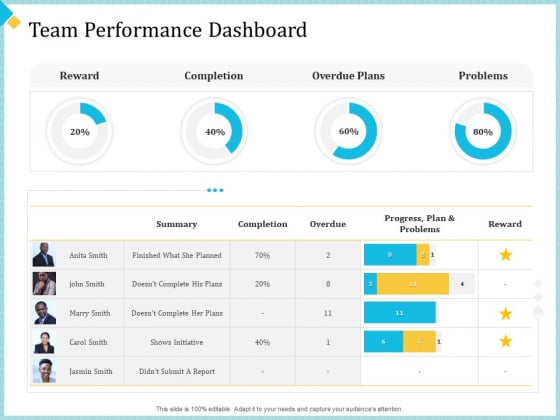
Task: Select Anita Smith's profile photo
Action: click(44, 255)
